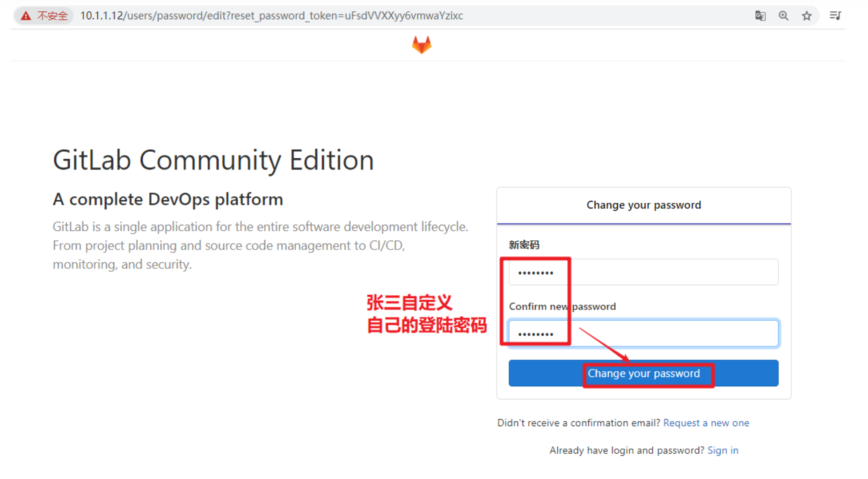Open the browser translate page icon
The width and height of the screenshot is (868, 479).
coord(760,16)
